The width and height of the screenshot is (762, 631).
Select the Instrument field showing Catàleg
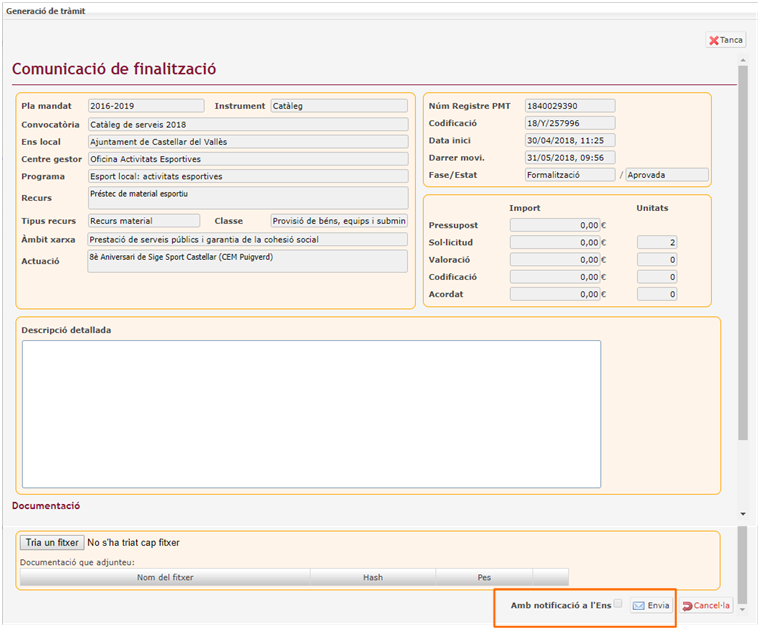click(339, 105)
